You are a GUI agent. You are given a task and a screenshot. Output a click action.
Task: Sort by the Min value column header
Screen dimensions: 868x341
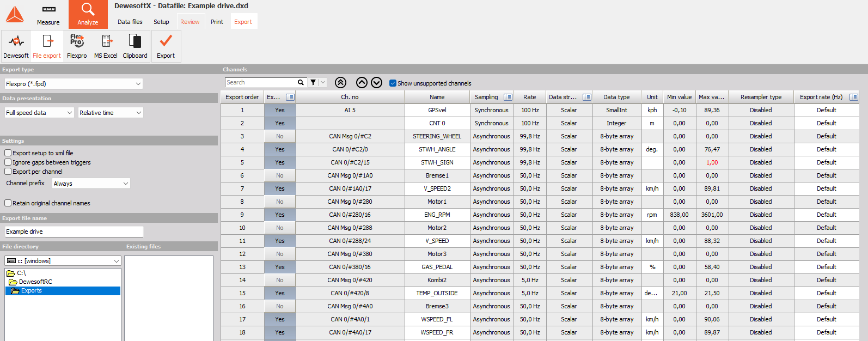tap(680, 97)
